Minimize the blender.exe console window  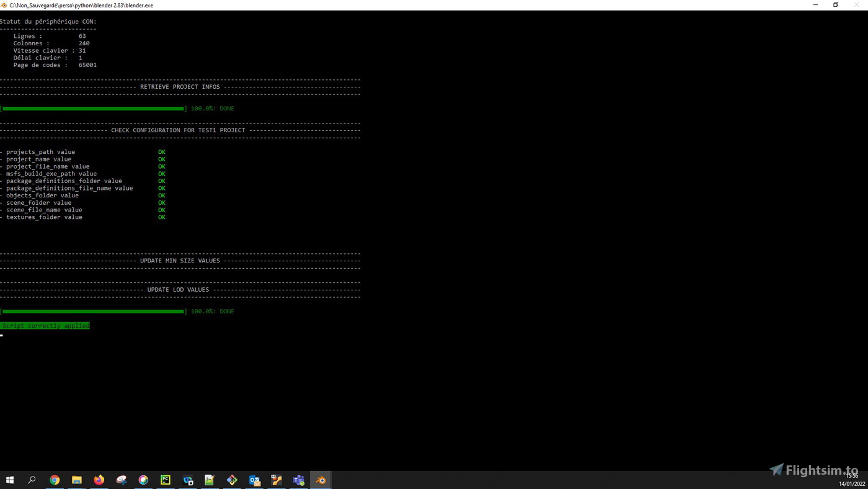click(815, 5)
